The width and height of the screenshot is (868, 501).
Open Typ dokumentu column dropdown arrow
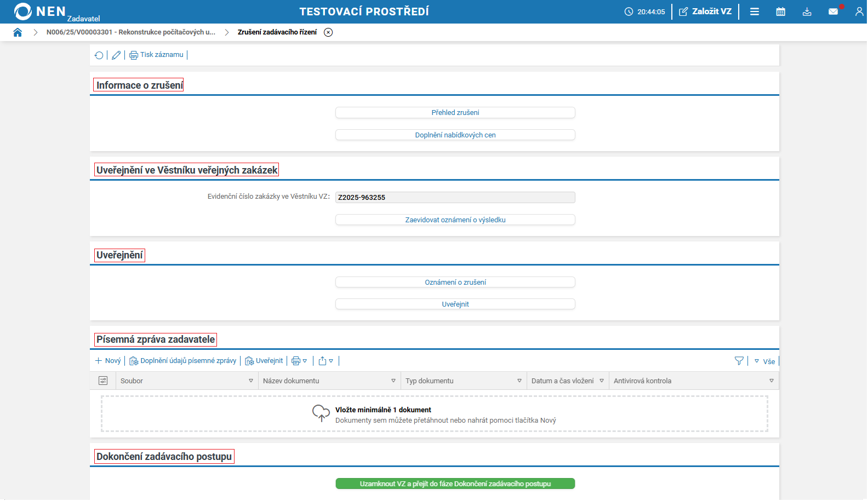(519, 381)
